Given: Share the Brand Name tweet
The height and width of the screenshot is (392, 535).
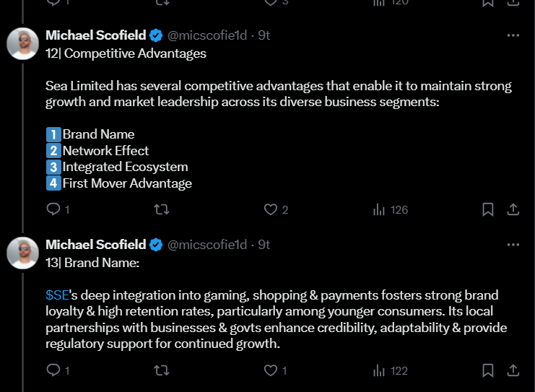Looking at the screenshot, I should tap(513, 370).
